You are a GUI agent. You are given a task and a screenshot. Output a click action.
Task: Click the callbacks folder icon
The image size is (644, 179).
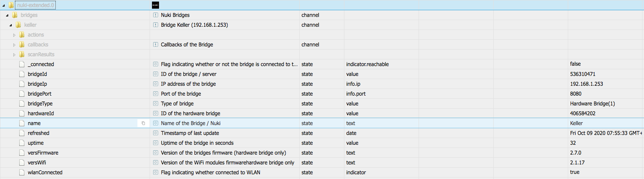(x=22, y=44)
